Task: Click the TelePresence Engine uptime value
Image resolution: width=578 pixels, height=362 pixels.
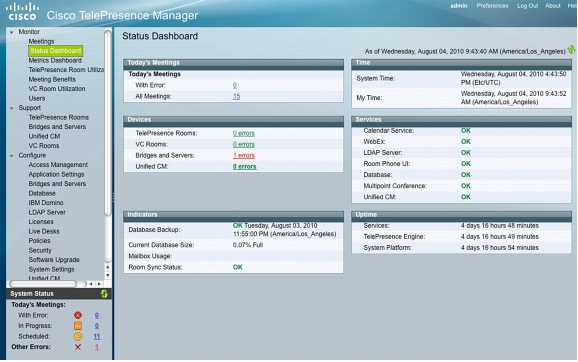Action: (x=499, y=237)
